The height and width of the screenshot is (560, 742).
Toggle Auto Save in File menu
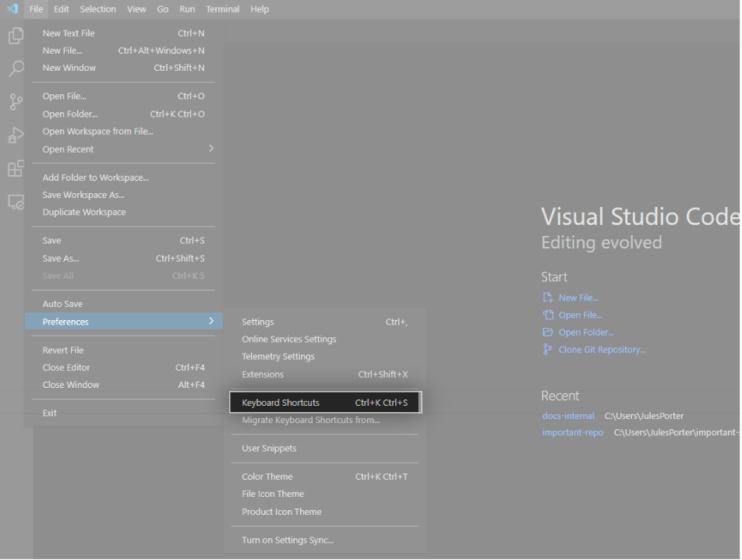pyautogui.click(x=123, y=304)
